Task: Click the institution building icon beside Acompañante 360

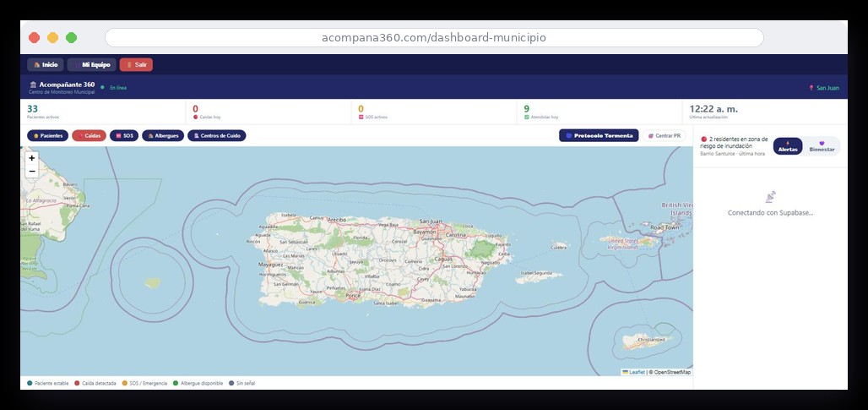Action: coord(33,85)
